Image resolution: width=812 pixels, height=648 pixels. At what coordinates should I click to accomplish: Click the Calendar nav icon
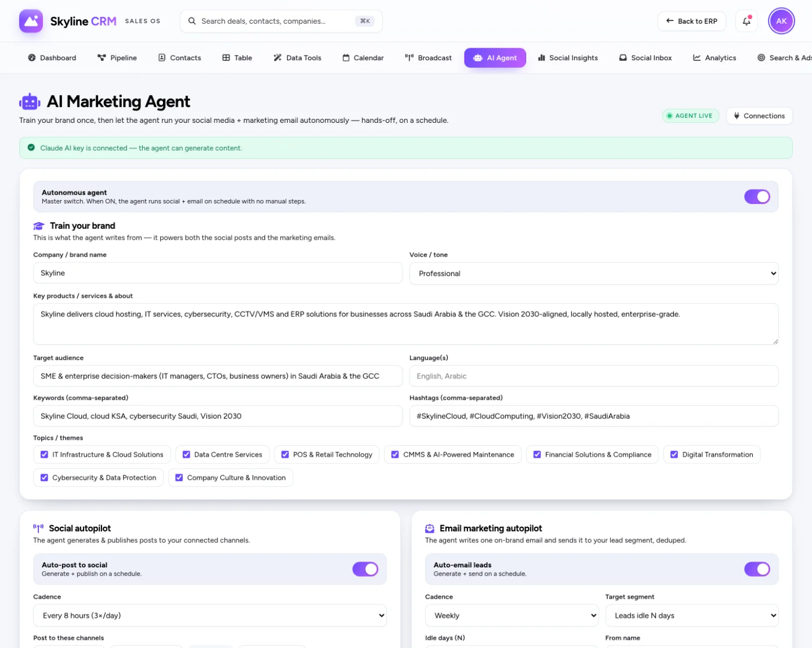(346, 58)
